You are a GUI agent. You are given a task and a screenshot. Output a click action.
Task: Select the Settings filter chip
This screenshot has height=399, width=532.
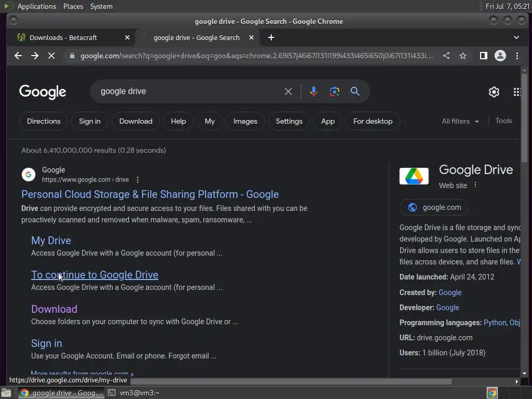point(289,121)
